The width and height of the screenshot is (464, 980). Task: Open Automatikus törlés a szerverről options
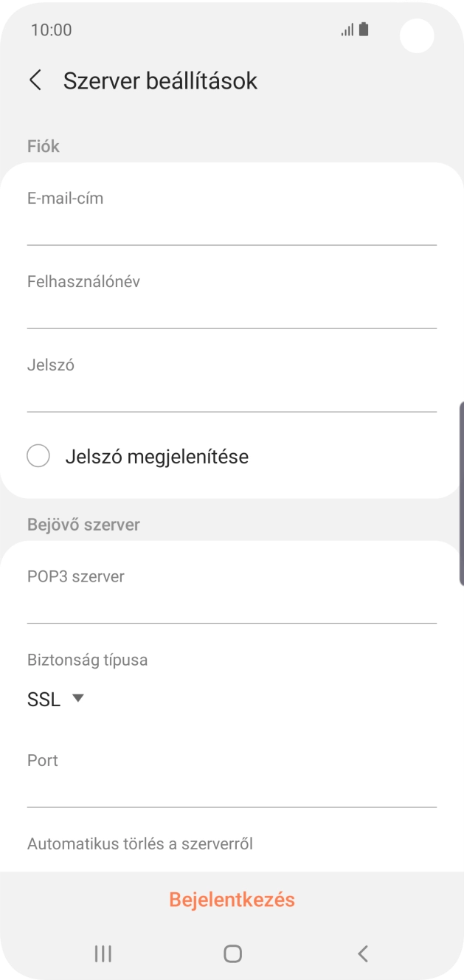(139, 843)
